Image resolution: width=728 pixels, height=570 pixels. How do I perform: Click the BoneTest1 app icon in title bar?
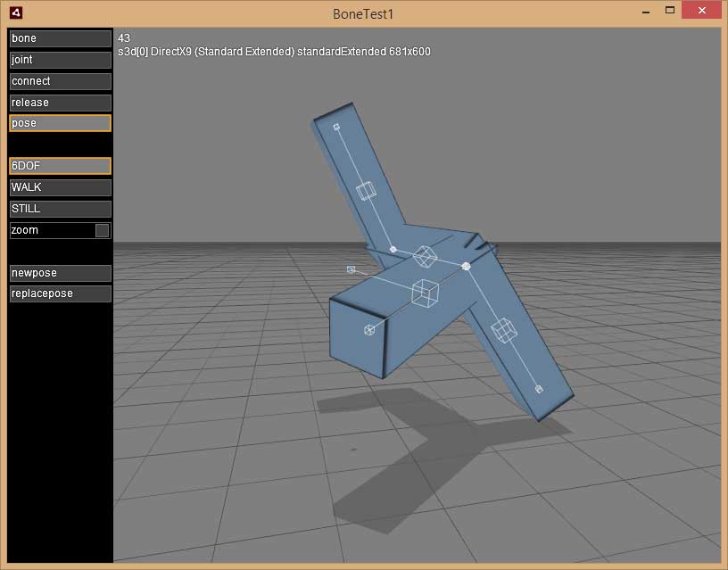(16, 12)
